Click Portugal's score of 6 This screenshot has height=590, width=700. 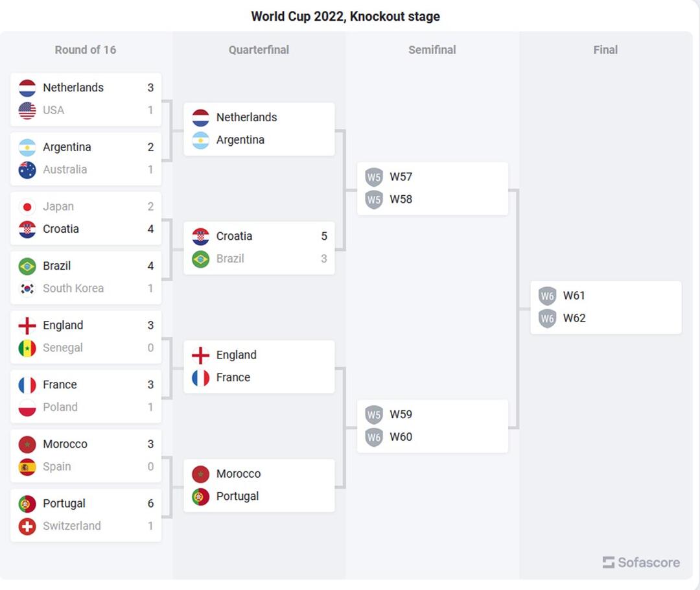[150, 504]
